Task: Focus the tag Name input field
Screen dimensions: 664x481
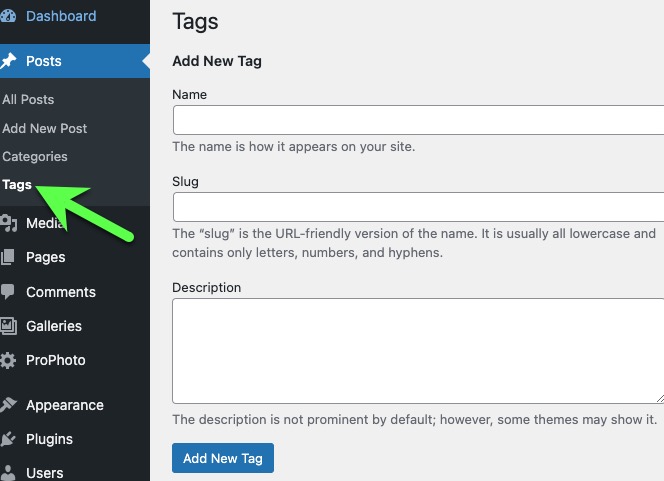Action: (x=418, y=120)
